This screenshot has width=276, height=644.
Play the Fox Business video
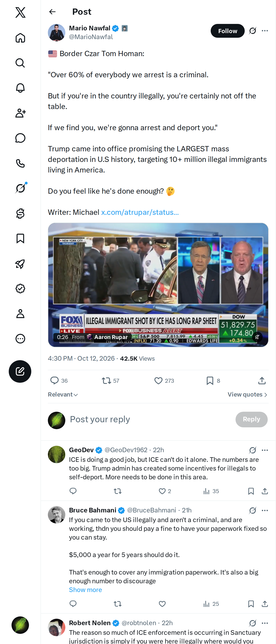[x=158, y=285]
